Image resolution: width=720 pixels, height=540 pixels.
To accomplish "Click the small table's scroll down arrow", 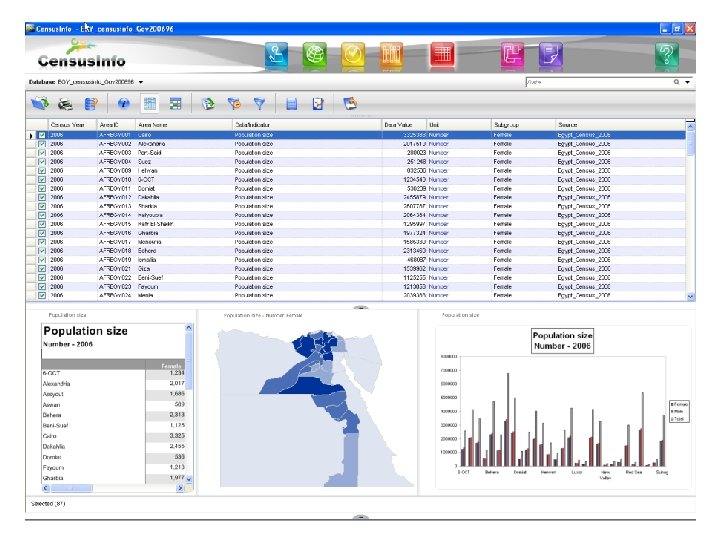I will [x=189, y=479].
